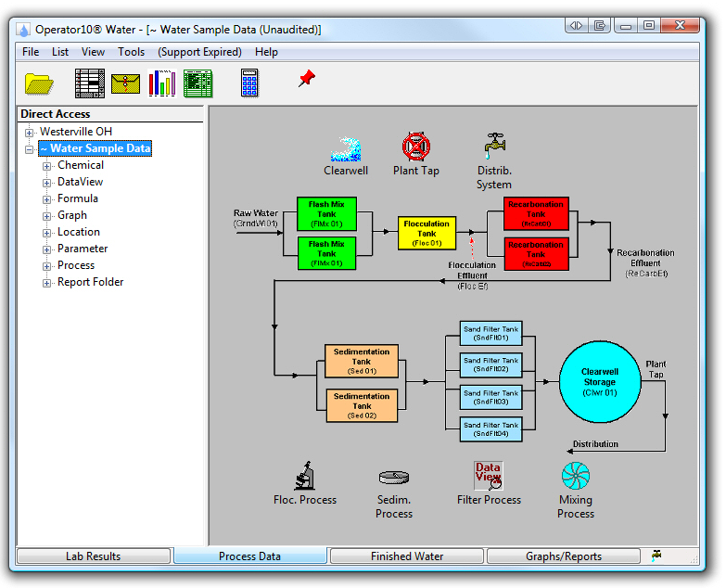Switch to the Graphs/Reports tab
The image size is (726, 588).
coord(564,556)
